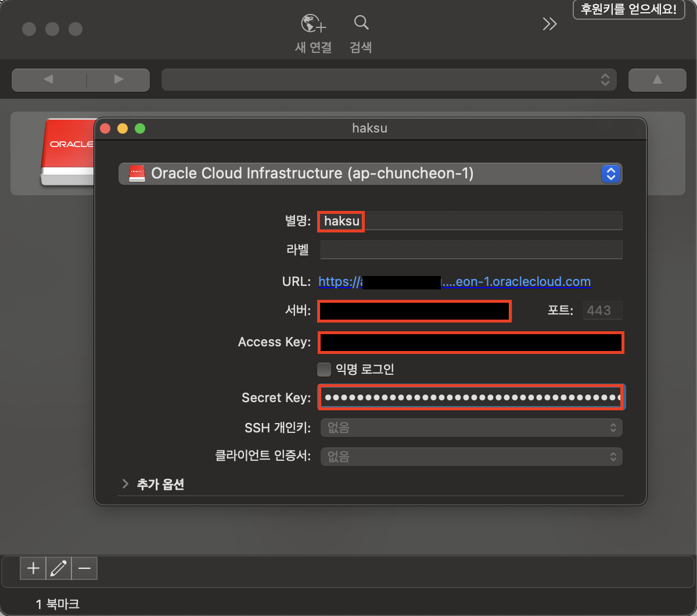The image size is (697, 616).
Task: Remove bookmark with the minus button
Action: pos(85,568)
